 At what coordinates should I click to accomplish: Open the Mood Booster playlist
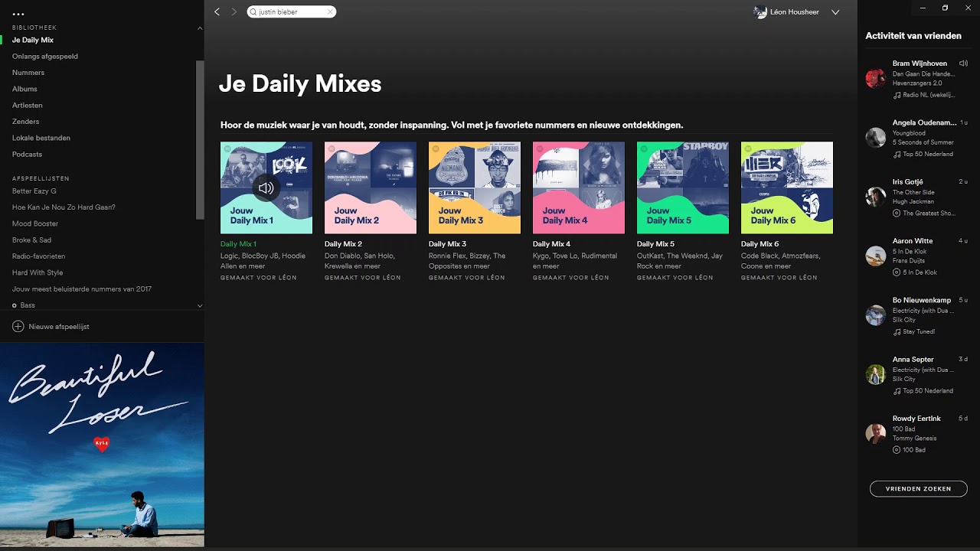pos(35,223)
